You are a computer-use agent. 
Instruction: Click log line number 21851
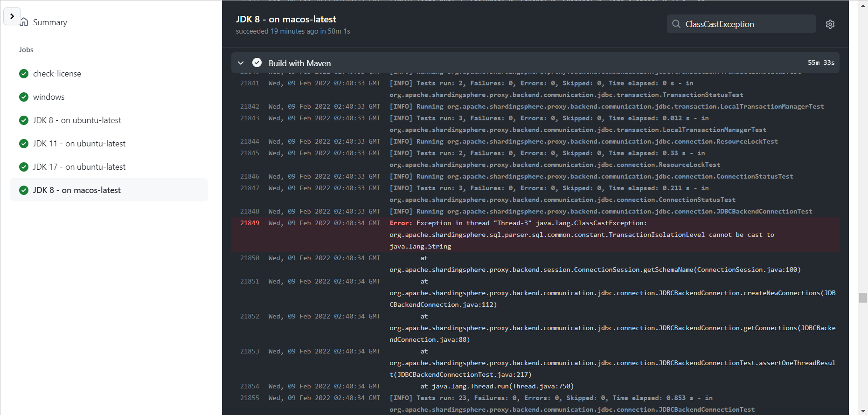click(x=250, y=281)
